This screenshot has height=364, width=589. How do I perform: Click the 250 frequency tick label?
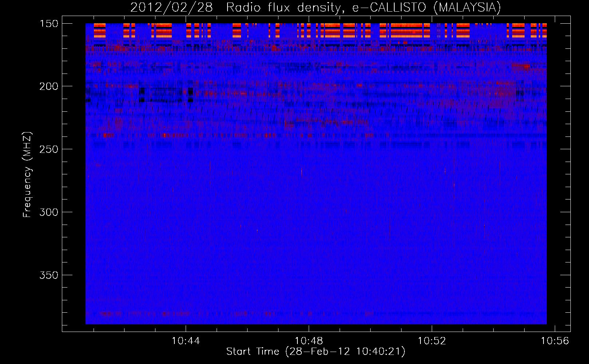point(49,149)
